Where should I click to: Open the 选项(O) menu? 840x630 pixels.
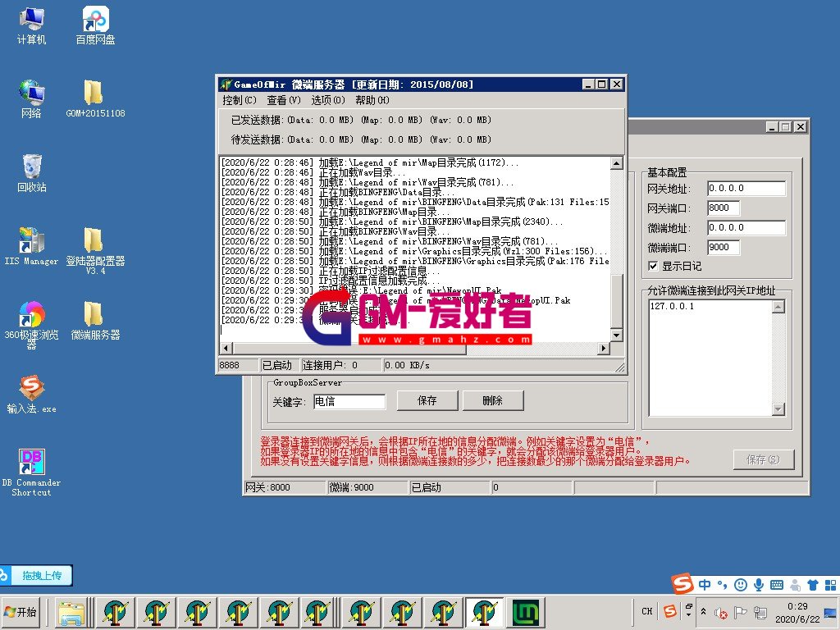tap(327, 100)
